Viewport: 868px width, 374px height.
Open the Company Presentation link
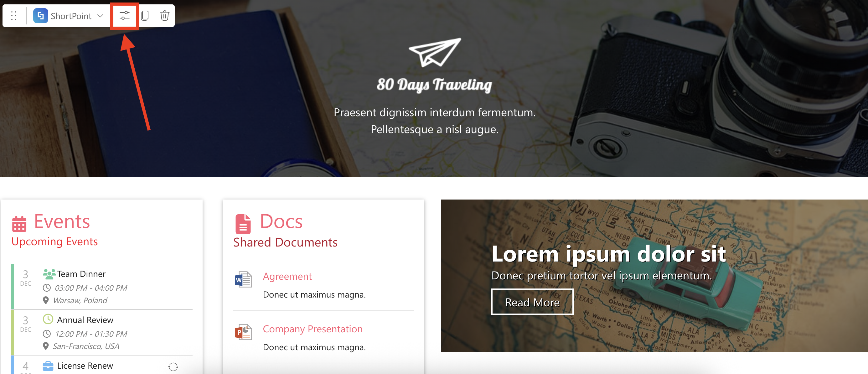pyautogui.click(x=313, y=329)
